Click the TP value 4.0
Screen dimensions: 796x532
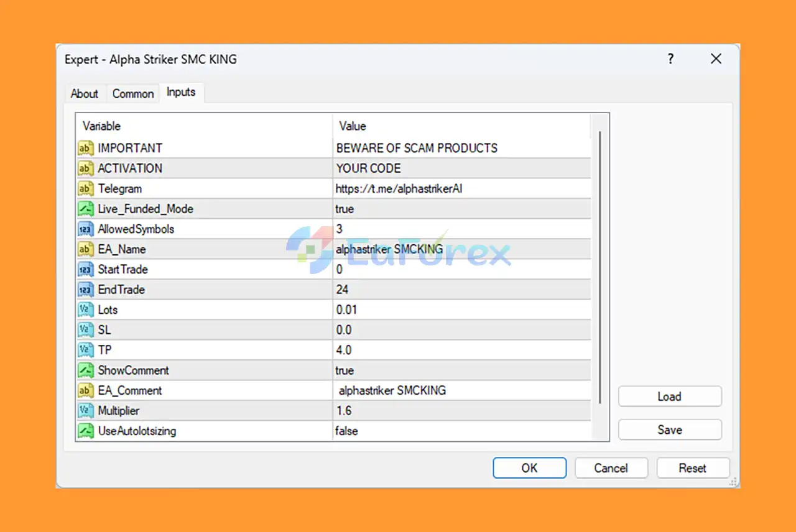[344, 350]
